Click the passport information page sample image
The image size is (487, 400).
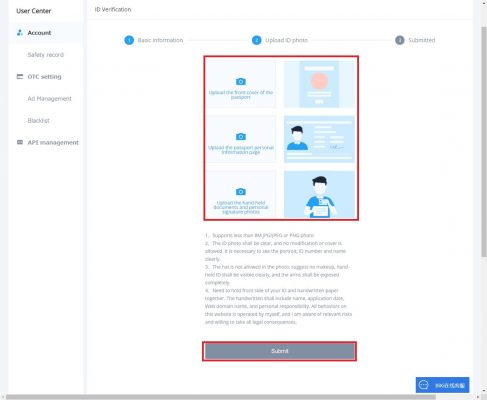tap(319, 139)
